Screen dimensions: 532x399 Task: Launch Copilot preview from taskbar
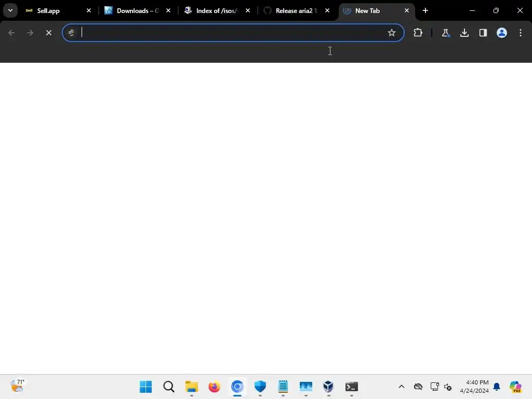click(x=515, y=387)
